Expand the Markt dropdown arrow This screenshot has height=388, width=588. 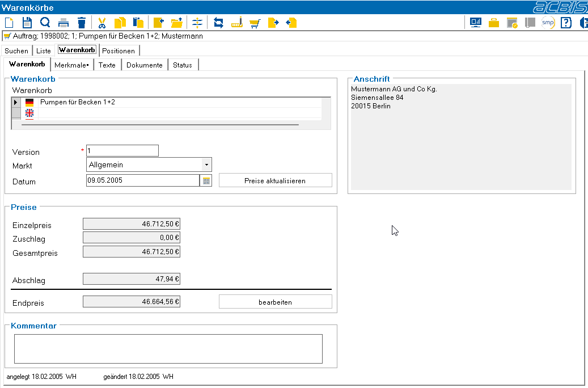pyautogui.click(x=206, y=165)
